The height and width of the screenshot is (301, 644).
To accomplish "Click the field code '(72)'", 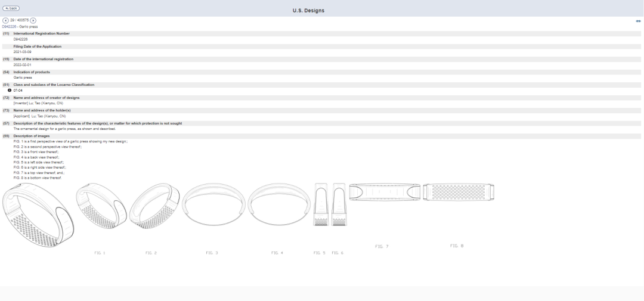I will coord(6,98).
